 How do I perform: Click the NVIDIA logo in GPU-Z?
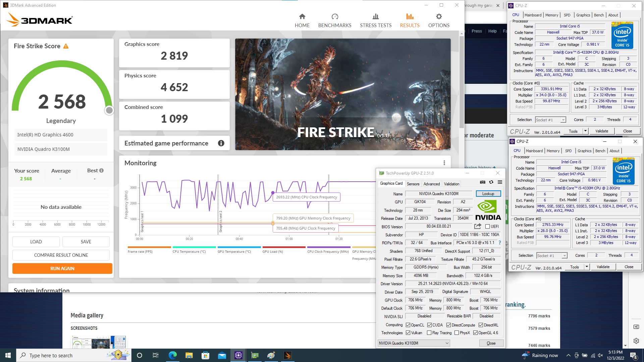pos(488,210)
